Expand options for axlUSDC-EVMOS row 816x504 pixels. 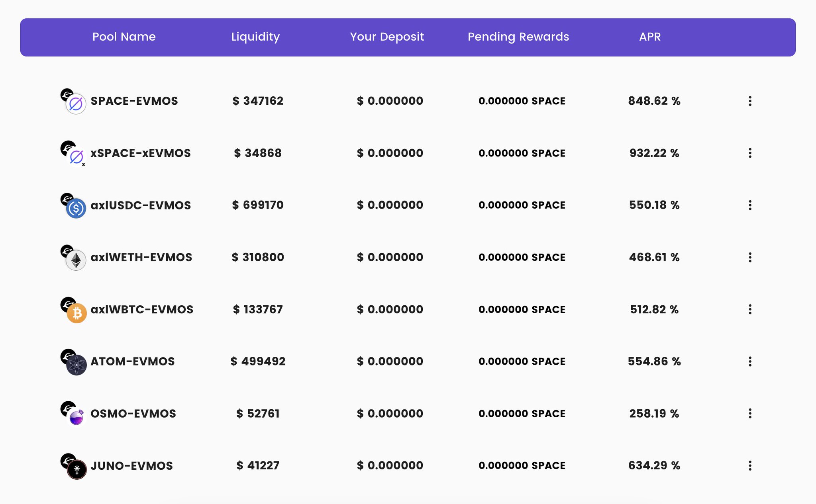(x=750, y=205)
